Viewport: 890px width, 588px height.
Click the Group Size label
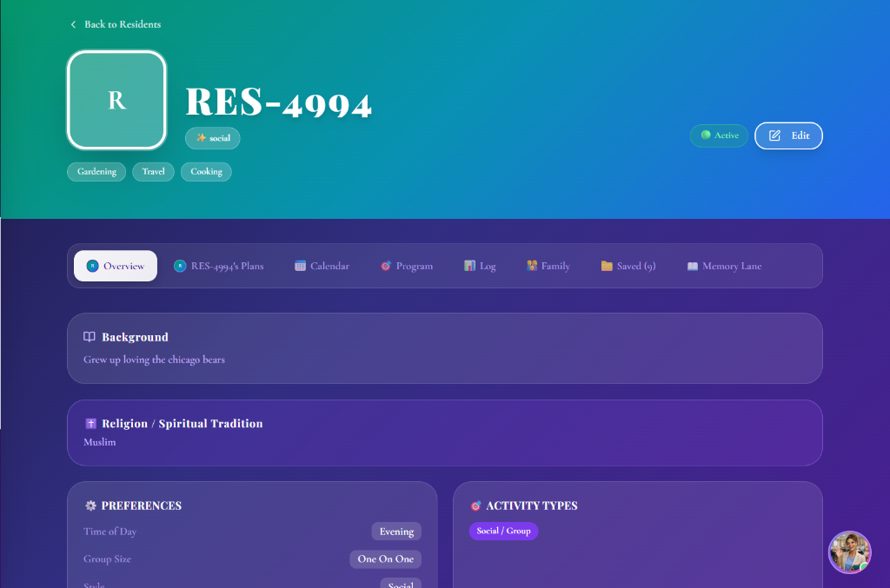coord(107,559)
